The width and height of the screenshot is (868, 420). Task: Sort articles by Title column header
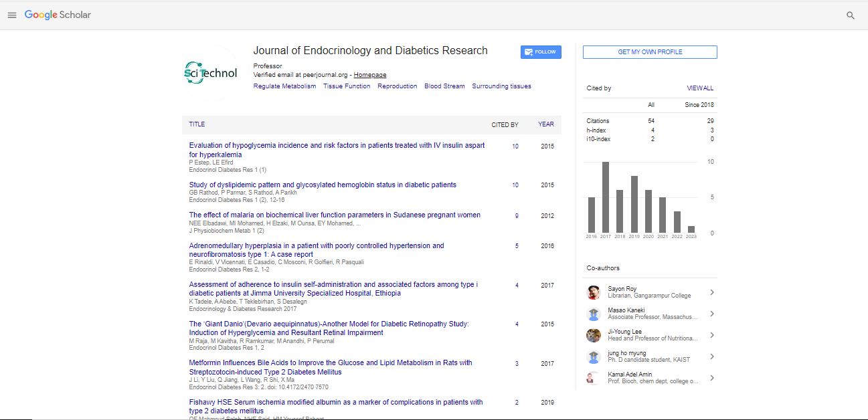pos(197,124)
